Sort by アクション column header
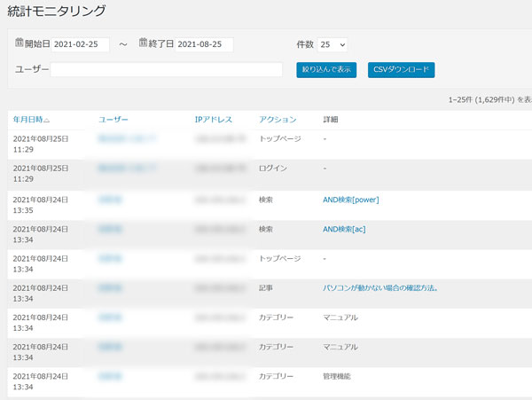Image resolution: width=532 pixels, height=400 pixels. [x=278, y=120]
